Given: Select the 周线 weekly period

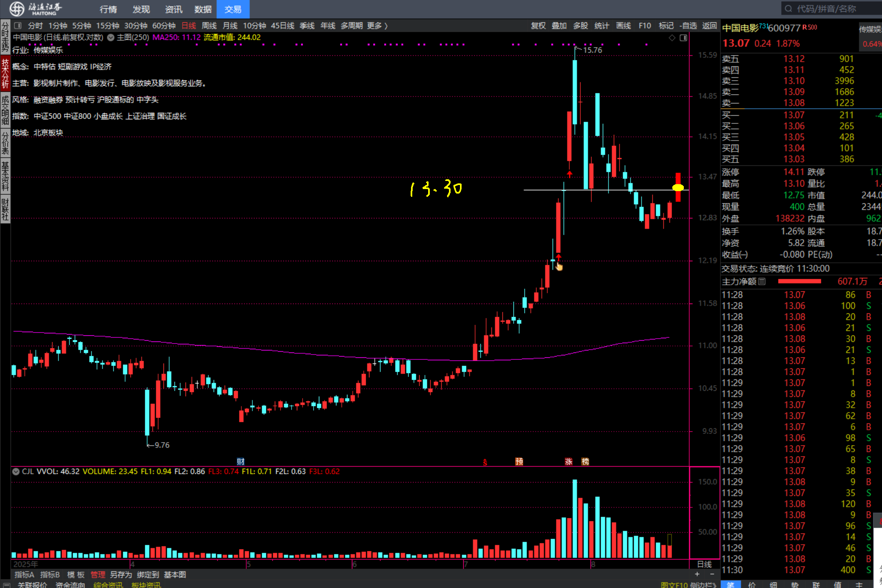Looking at the screenshot, I should [210, 26].
